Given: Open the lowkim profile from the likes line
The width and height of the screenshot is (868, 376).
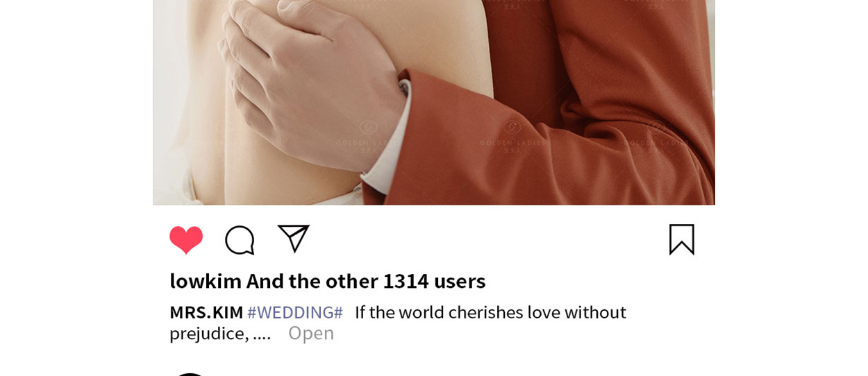Looking at the screenshot, I should pos(206,281).
